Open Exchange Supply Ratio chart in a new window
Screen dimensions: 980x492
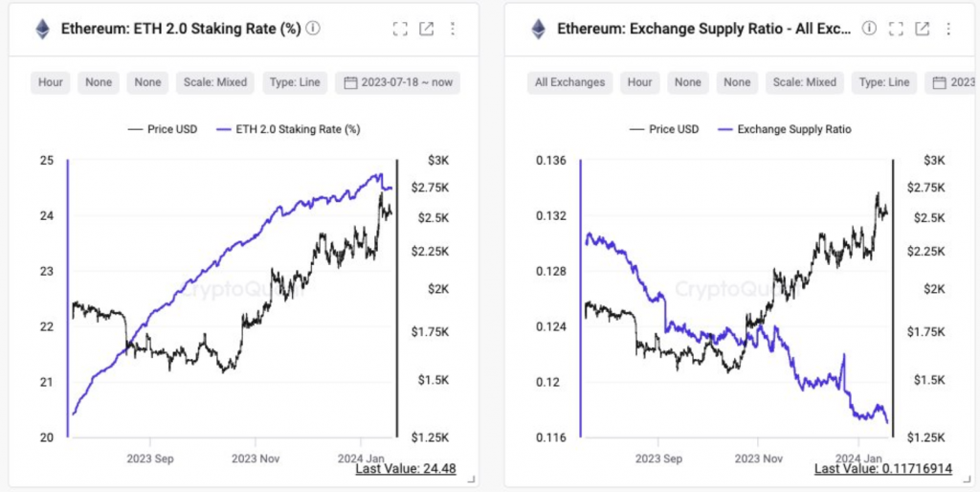(x=923, y=29)
